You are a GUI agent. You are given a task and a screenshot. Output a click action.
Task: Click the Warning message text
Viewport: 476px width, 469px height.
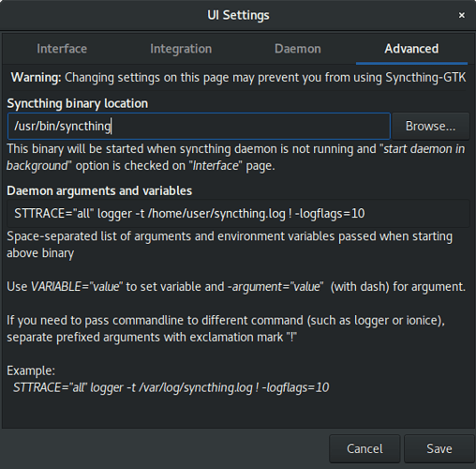[x=238, y=78]
